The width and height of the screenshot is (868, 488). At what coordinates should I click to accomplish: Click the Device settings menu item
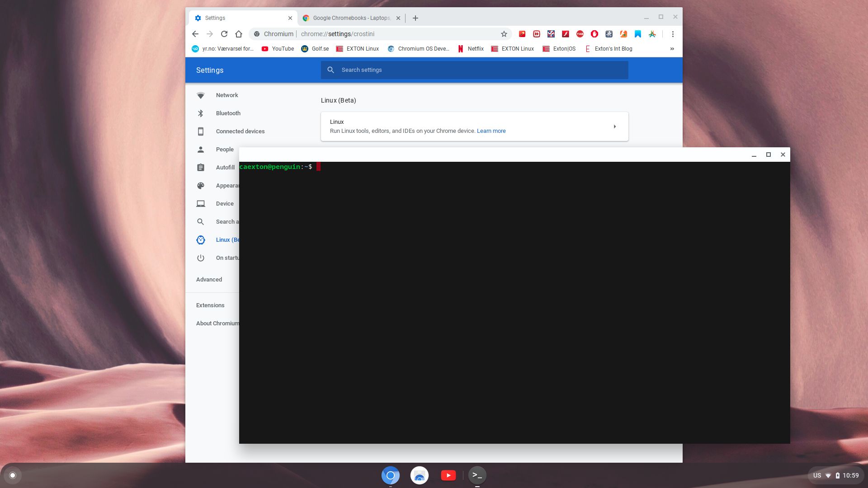tap(225, 203)
